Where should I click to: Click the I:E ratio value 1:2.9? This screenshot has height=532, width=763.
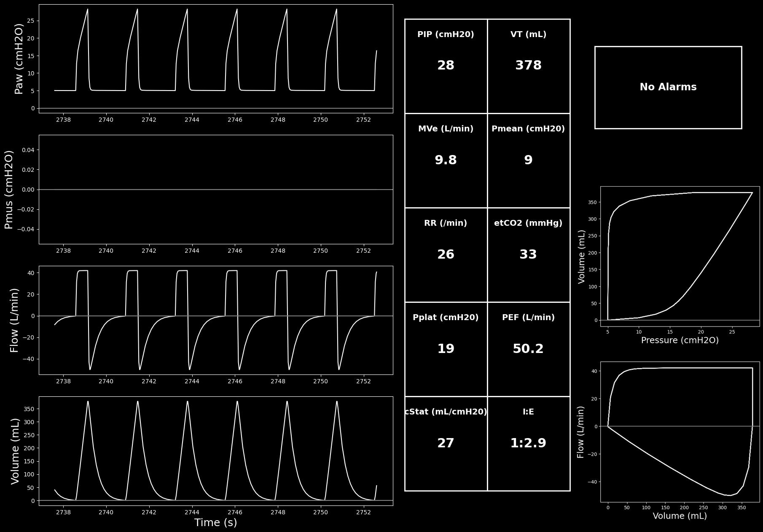click(528, 443)
